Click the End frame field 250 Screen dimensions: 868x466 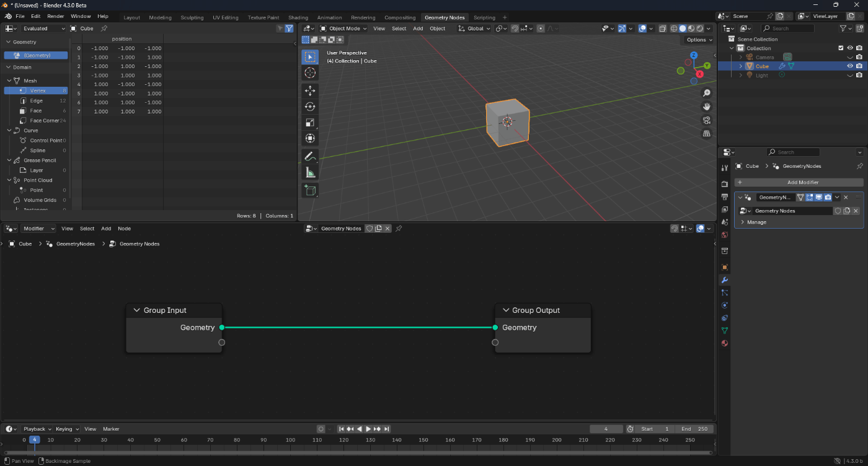(x=694, y=429)
